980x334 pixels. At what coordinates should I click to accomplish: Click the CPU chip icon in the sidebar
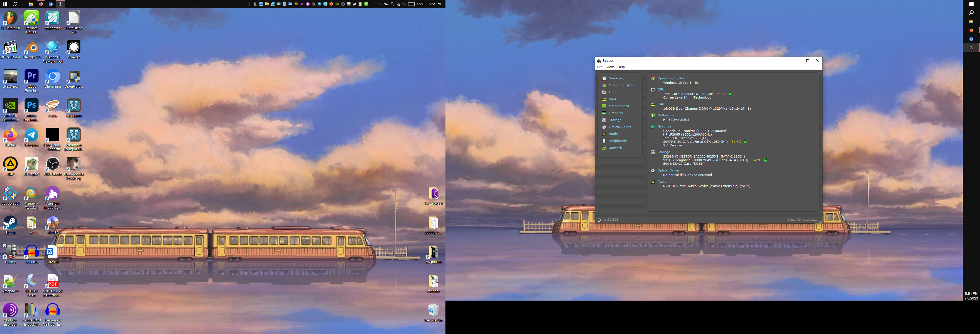(x=604, y=92)
